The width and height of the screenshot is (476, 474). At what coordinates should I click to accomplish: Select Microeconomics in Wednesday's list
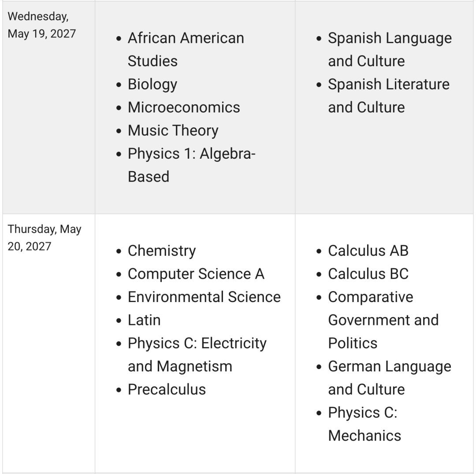pos(184,108)
